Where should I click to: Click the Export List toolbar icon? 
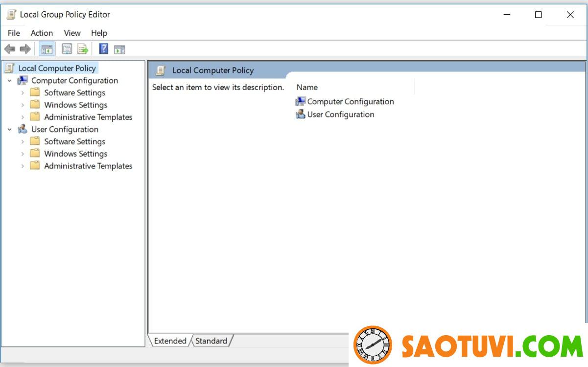[83, 49]
